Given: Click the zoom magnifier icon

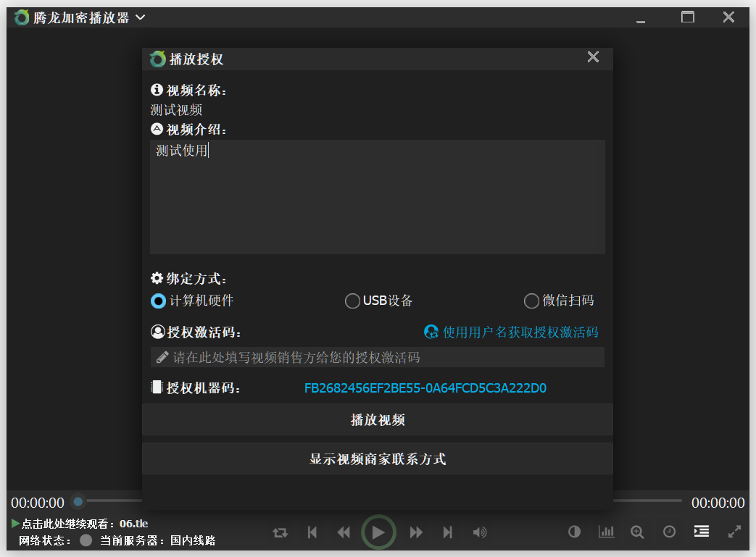Looking at the screenshot, I should tap(637, 532).
